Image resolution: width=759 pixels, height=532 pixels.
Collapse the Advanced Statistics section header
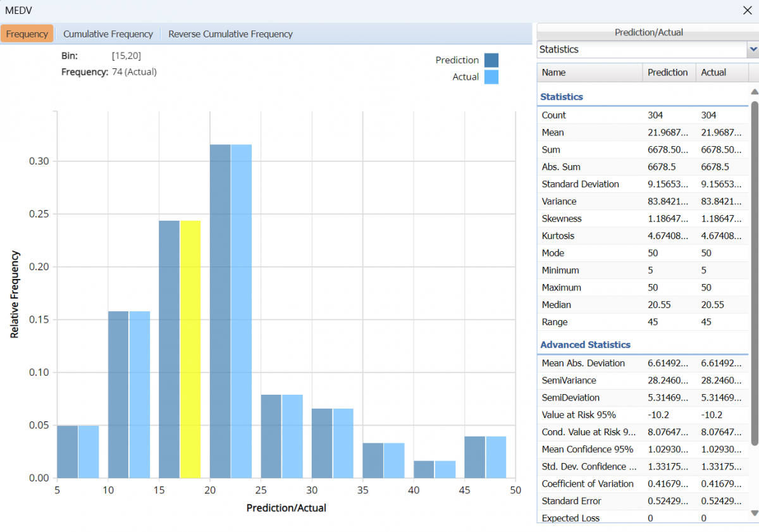click(585, 345)
